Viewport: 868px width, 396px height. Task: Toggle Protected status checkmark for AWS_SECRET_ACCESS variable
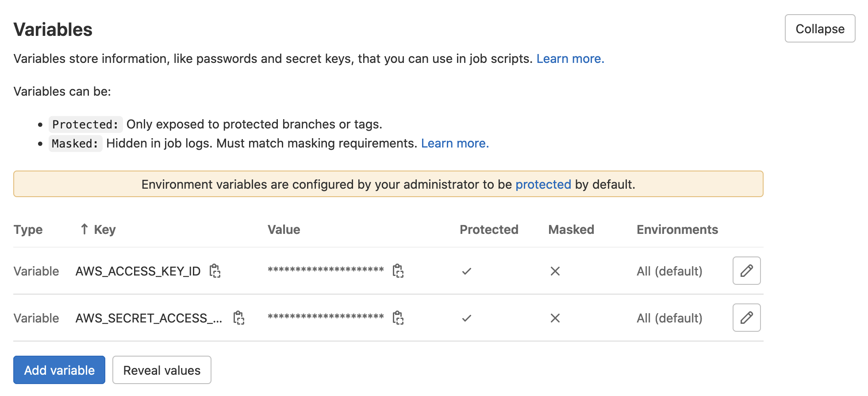coord(467,318)
